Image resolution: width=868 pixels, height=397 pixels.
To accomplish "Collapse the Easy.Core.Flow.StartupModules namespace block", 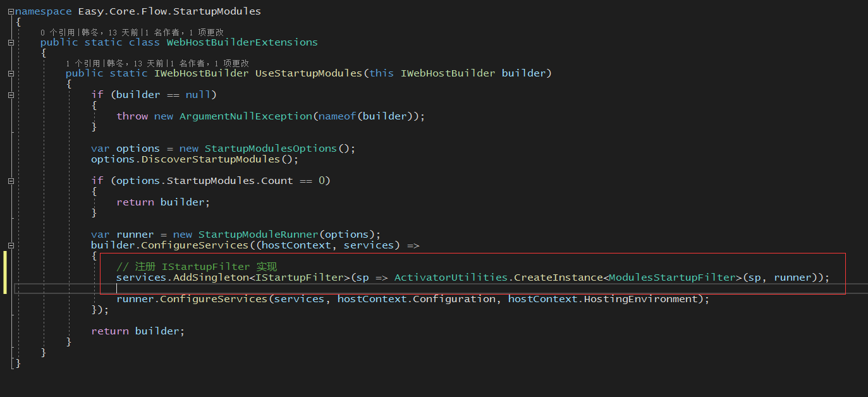I will pyautogui.click(x=11, y=11).
